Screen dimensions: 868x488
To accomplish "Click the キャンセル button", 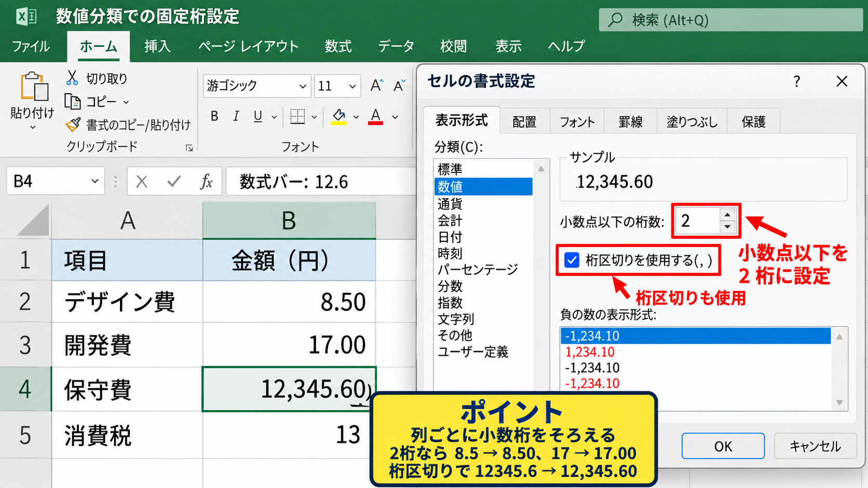I will pos(815,446).
